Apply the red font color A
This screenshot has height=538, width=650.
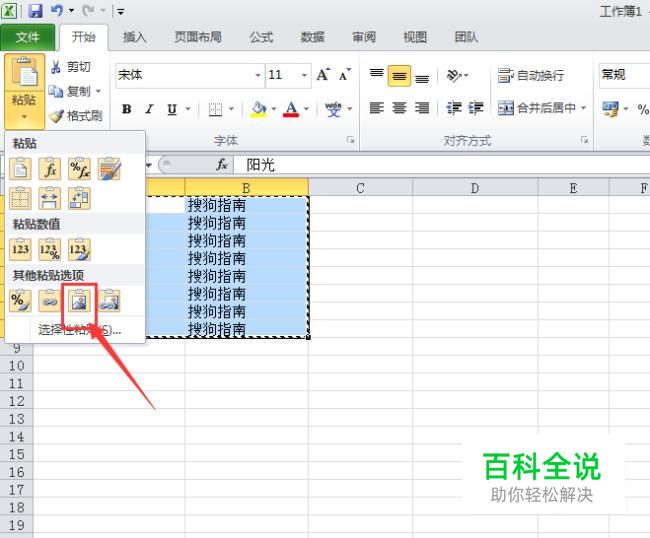(x=291, y=109)
